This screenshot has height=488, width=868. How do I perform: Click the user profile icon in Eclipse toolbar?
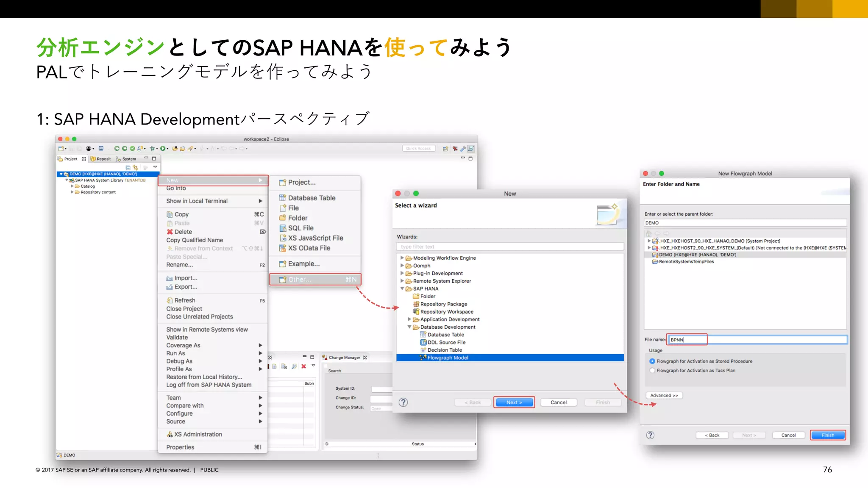coord(89,149)
